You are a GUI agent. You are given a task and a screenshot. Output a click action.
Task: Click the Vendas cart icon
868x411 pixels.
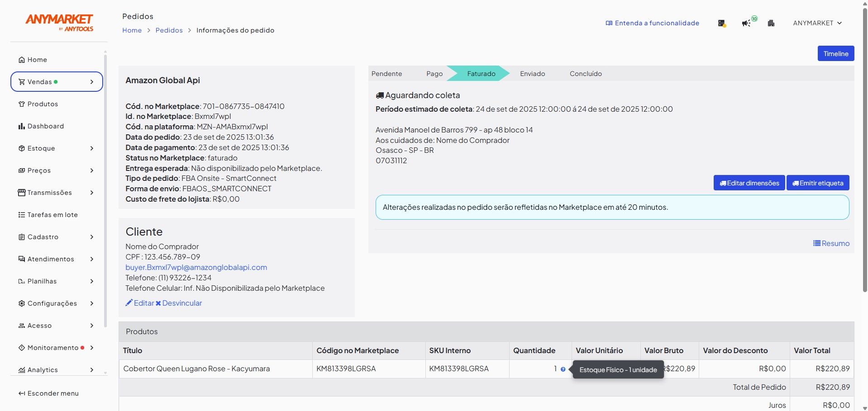[x=22, y=82]
